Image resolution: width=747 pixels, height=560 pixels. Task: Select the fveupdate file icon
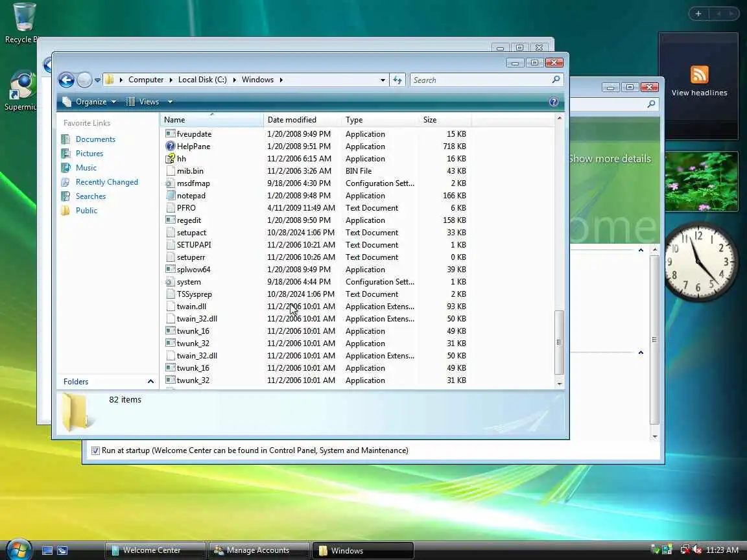coord(170,134)
